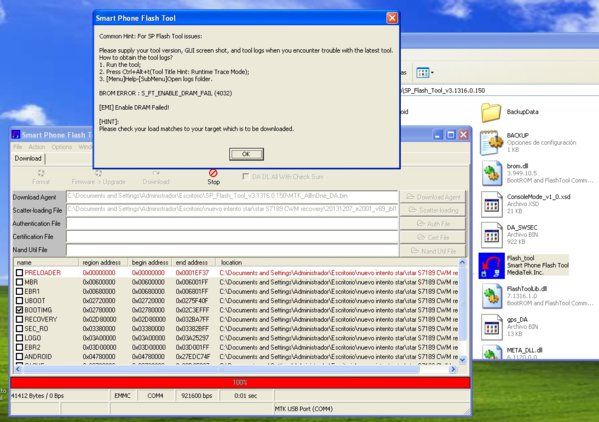
Task: Click the location column header
Action: tap(337, 262)
